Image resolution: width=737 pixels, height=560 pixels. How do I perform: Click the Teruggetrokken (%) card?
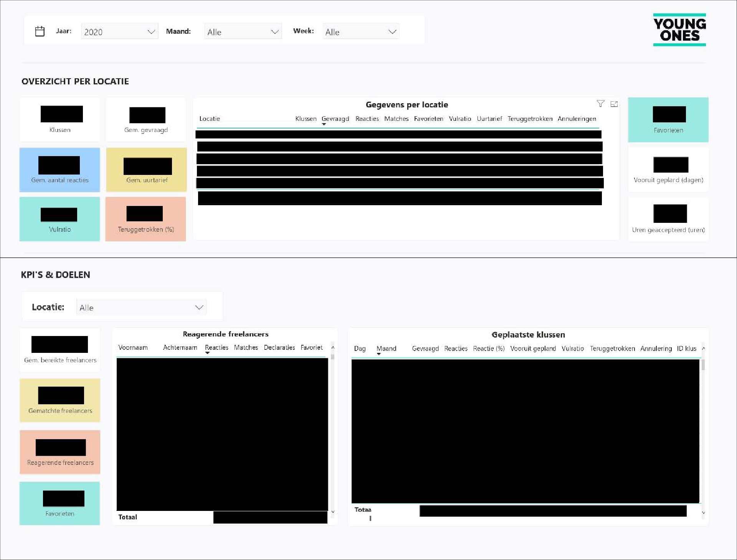tap(145, 219)
